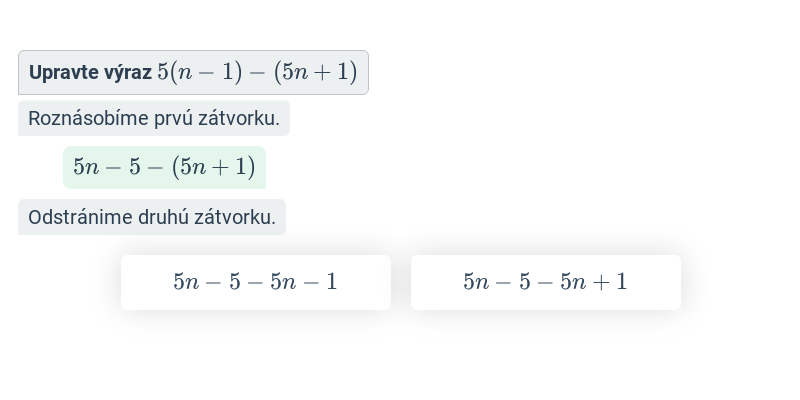Click the second step explanation text
Viewport: 800px width, 400px height.
click(x=152, y=217)
